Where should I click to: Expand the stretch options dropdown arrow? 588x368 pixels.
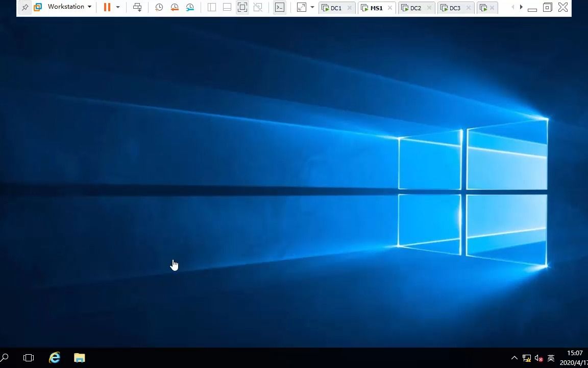coord(312,7)
